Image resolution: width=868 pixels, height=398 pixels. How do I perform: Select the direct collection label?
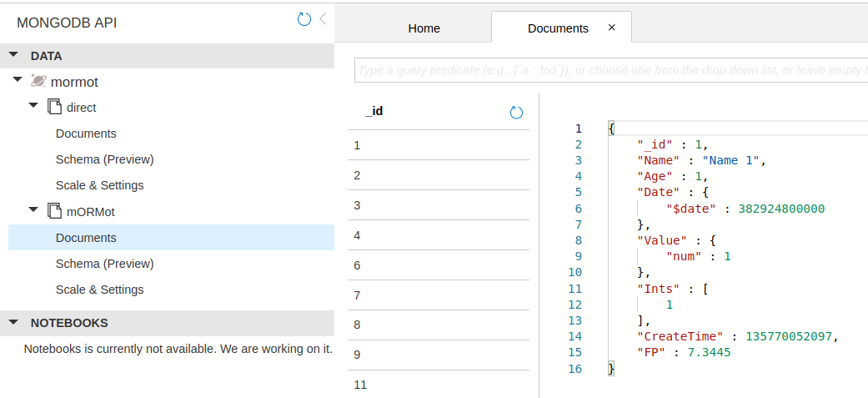click(x=82, y=108)
